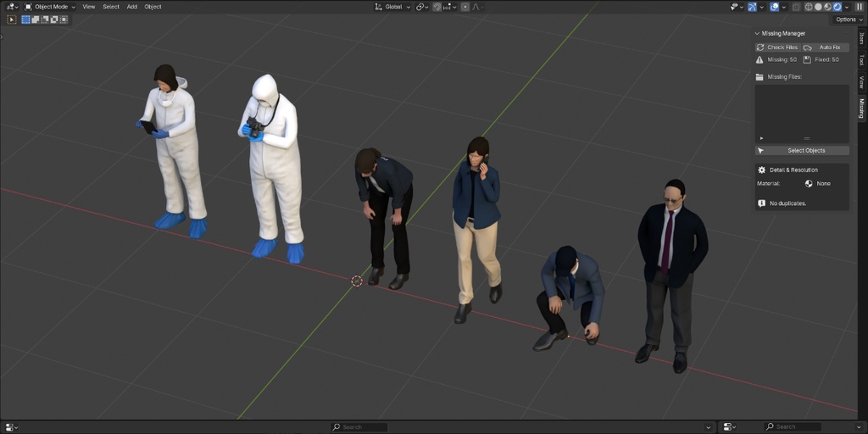This screenshot has height=434, width=868.
Task: Open the overlays options dropdown arrow
Action: (x=785, y=7)
